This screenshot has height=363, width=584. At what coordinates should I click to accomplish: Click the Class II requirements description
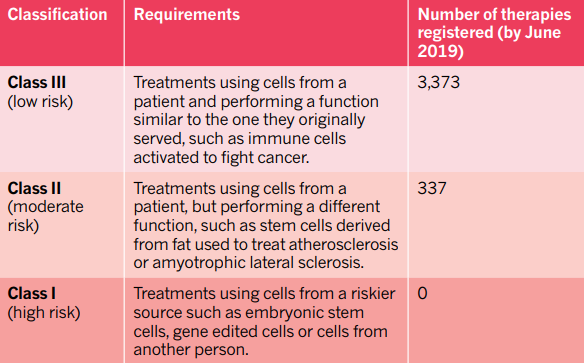266,226
